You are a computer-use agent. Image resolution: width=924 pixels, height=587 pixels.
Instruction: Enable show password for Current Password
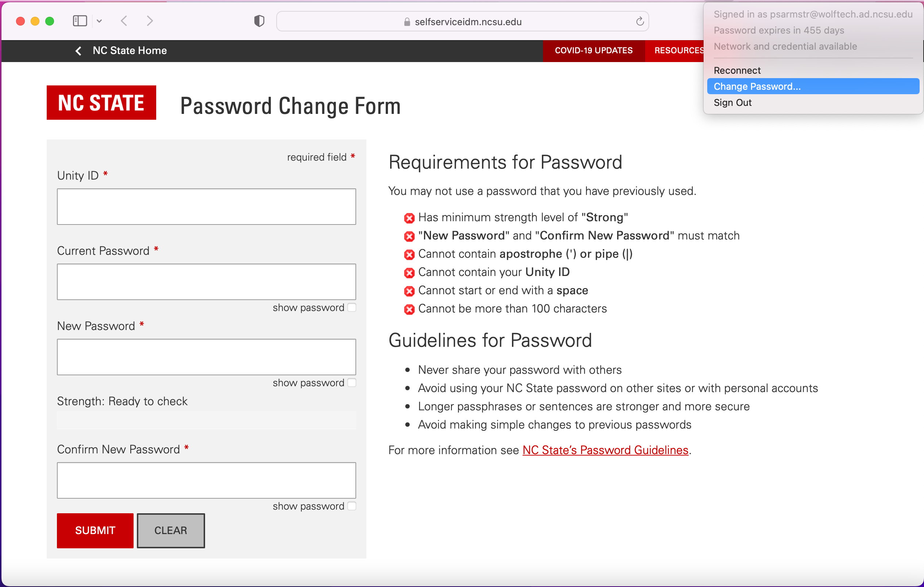[352, 307]
